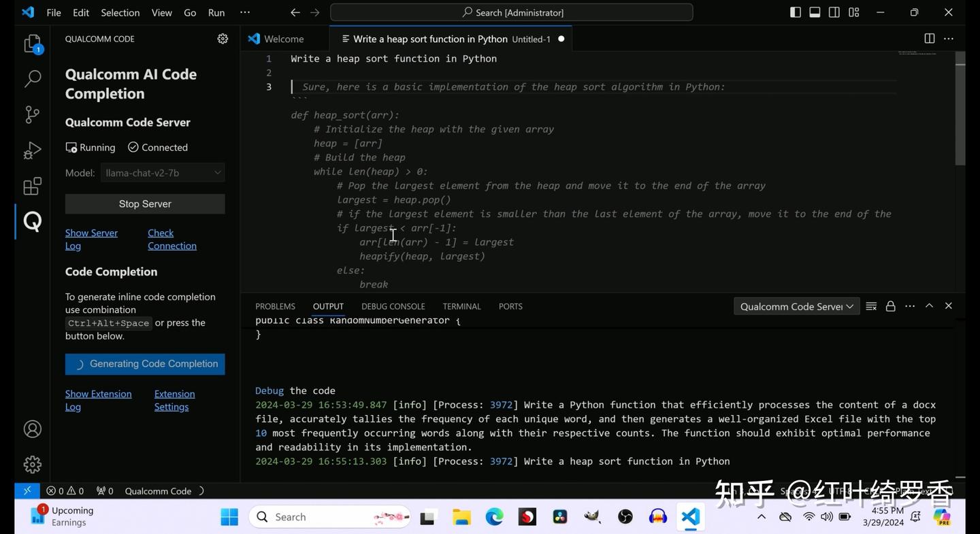Toggle the primary side bar visibility
This screenshot has width=980, height=534.
tap(796, 12)
